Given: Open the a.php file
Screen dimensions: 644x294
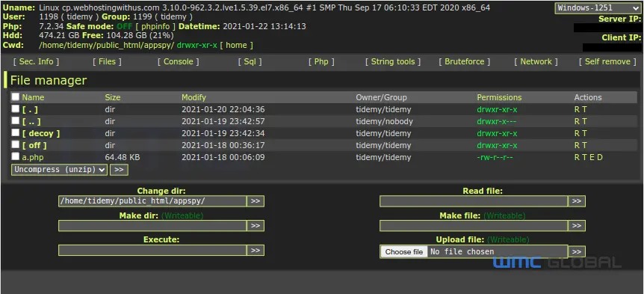Looking at the screenshot, I should click(33, 158).
